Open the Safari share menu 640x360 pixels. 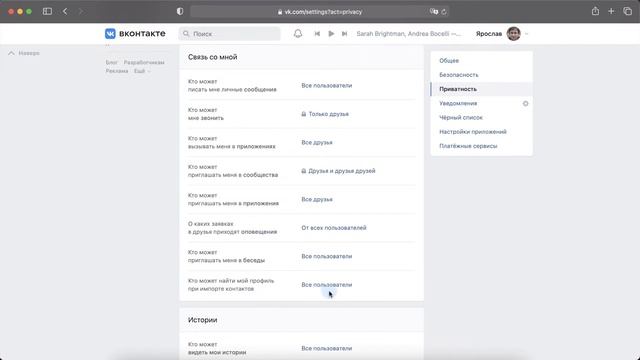pos(596,11)
